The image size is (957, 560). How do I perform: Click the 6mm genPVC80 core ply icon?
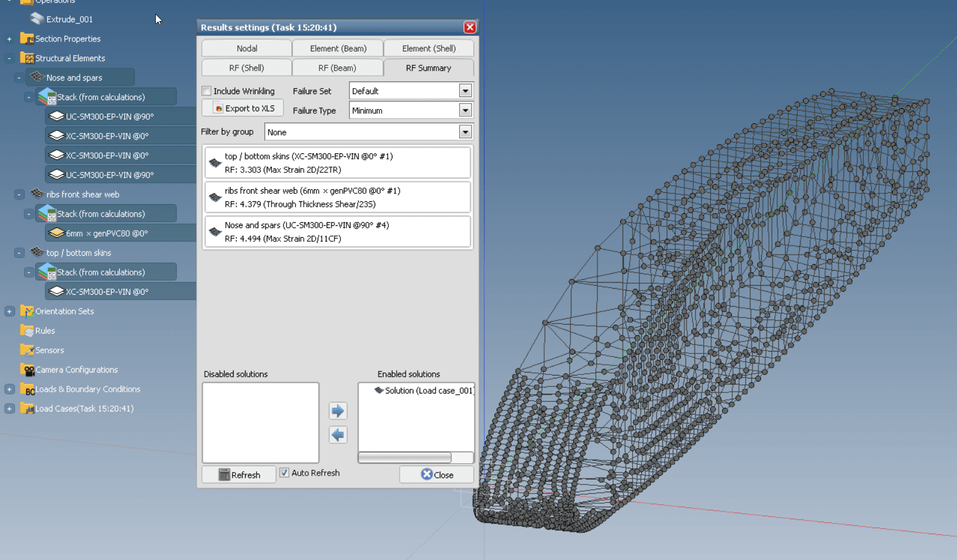click(x=56, y=233)
